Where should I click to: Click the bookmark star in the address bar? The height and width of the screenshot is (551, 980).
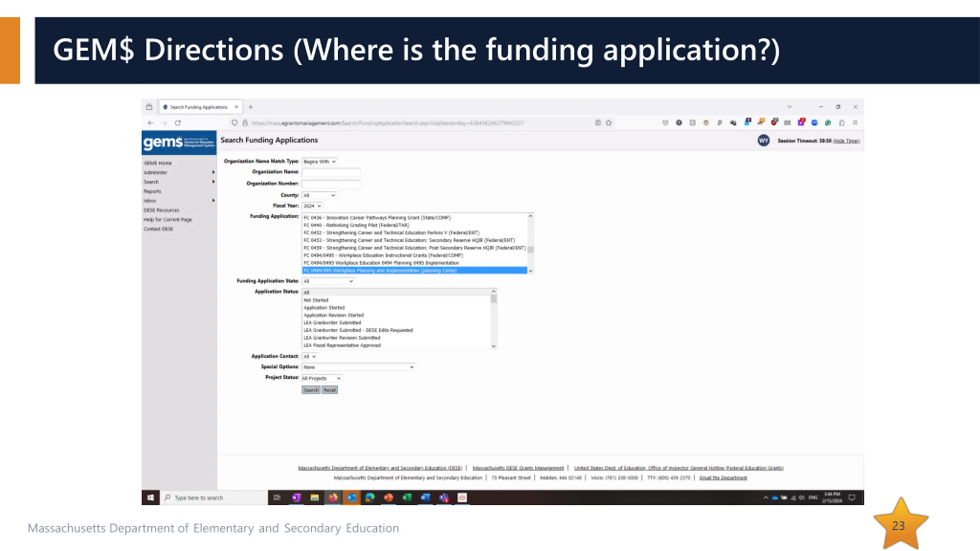(x=609, y=123)
